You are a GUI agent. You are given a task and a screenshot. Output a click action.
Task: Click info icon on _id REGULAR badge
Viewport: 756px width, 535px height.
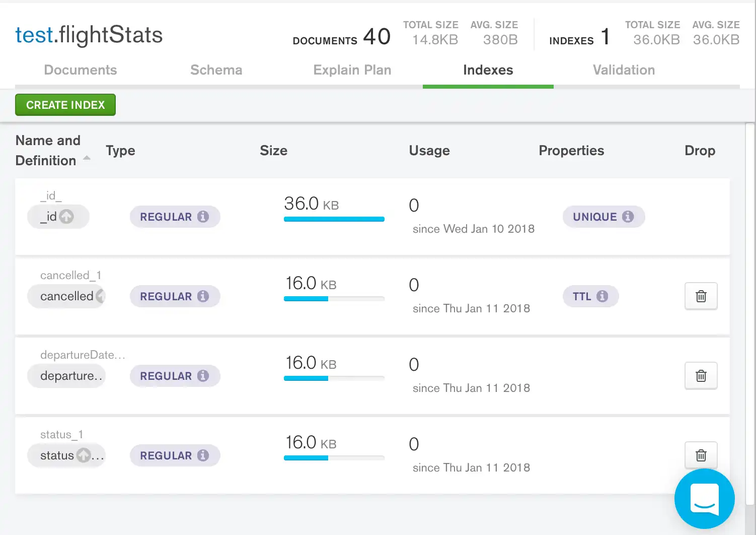click(203, 217)
